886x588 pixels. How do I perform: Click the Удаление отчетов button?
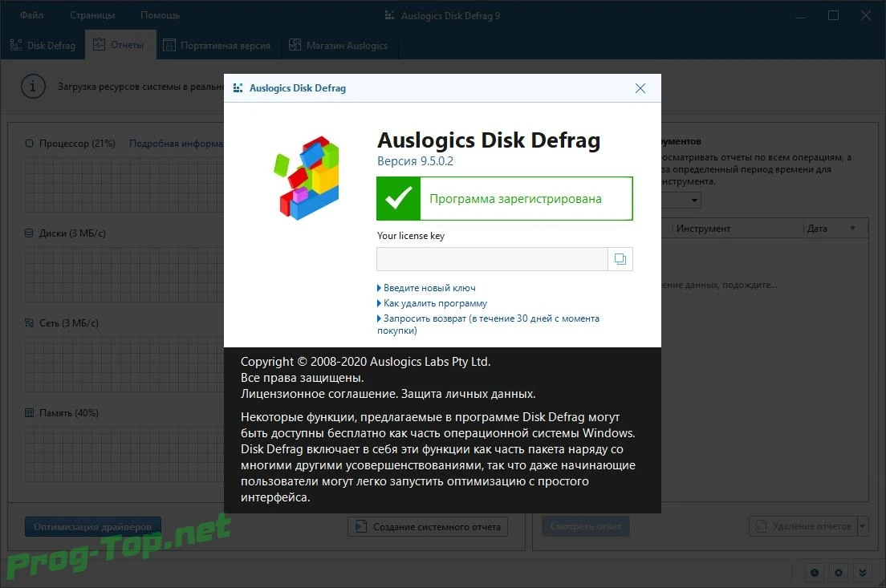803,526
